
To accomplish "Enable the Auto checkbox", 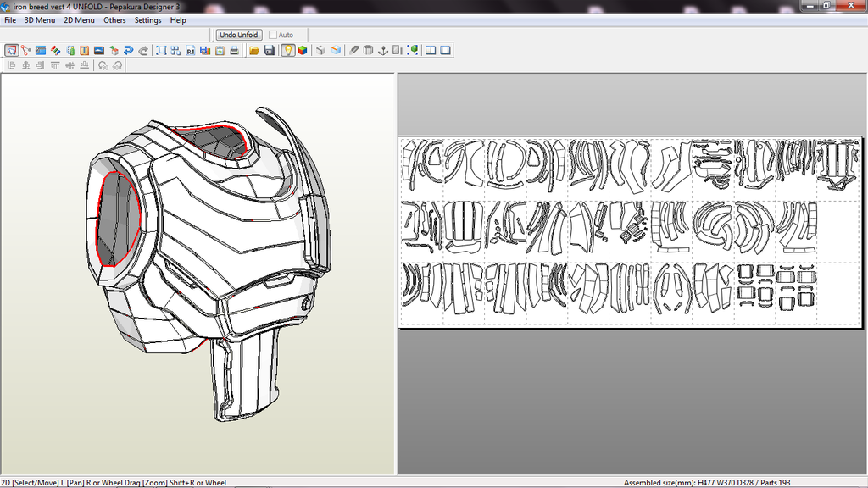I will (273, 35).
